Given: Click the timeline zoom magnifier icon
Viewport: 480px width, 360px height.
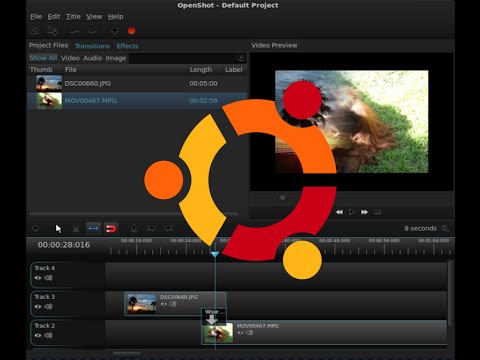Looking at the screenshot, I should [445, 229].
